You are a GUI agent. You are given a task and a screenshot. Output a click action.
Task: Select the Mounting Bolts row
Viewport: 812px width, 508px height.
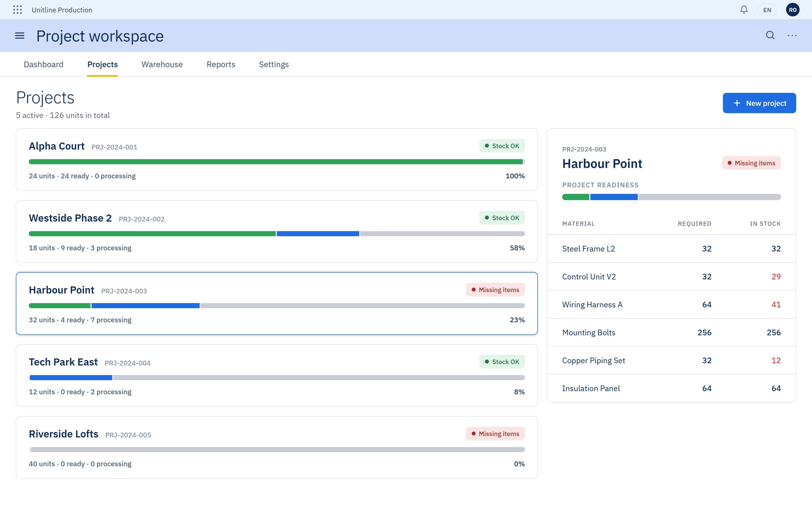point(671,333)
